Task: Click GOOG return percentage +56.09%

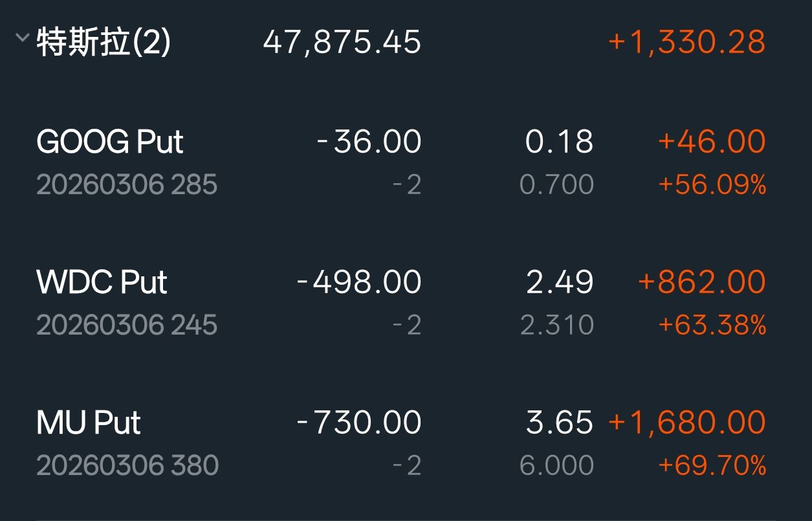Action: point(712,185)
